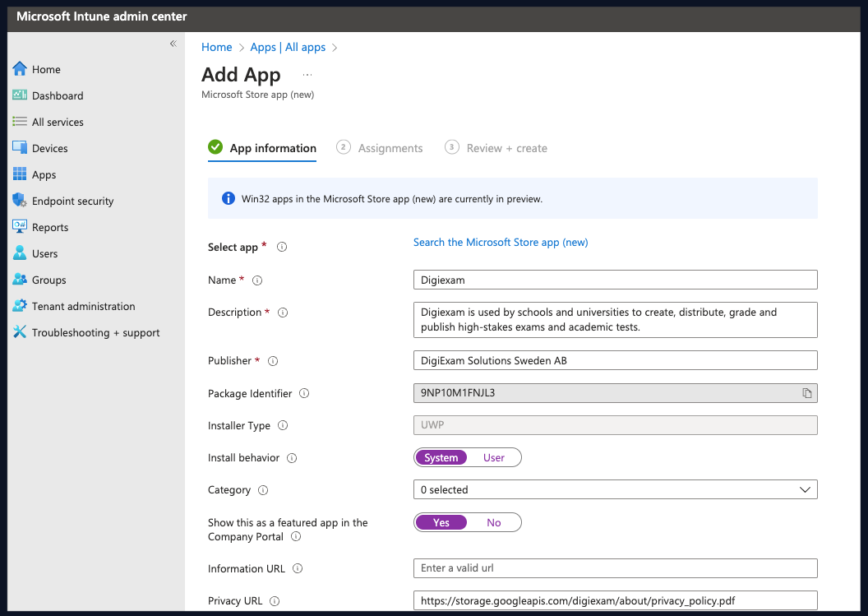Open the Category dropdown

click(x=615, y=489)
